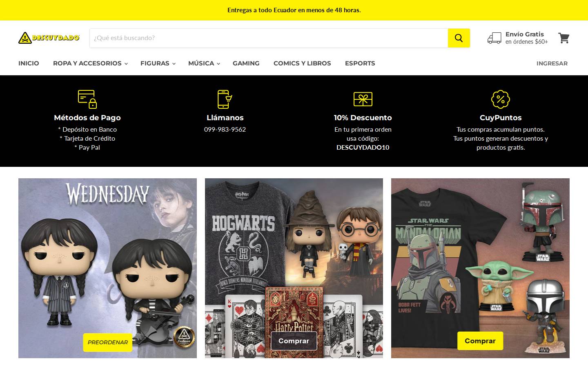Expand FIGURAS dropdown menu
Screen dimensions: 588x368
pos(158,63)
